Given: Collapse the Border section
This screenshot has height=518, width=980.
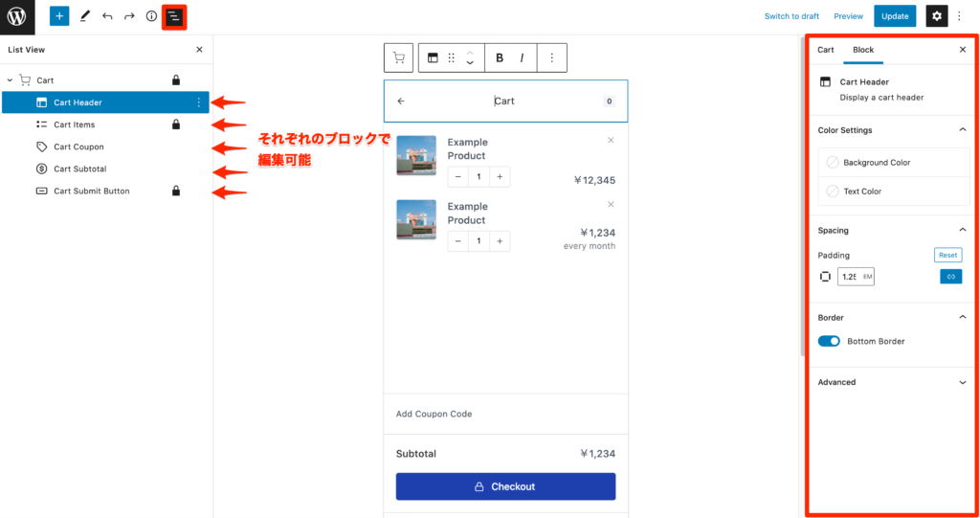Looking at the screenshot, I should pyautogui.click(x=963, y=317).
